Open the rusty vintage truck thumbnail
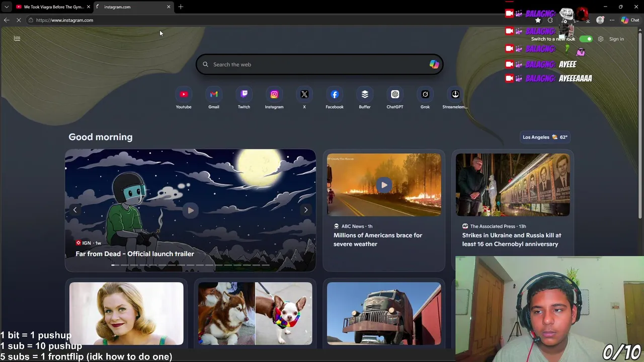The image size is (644, 362). click(x=384, y=313)
